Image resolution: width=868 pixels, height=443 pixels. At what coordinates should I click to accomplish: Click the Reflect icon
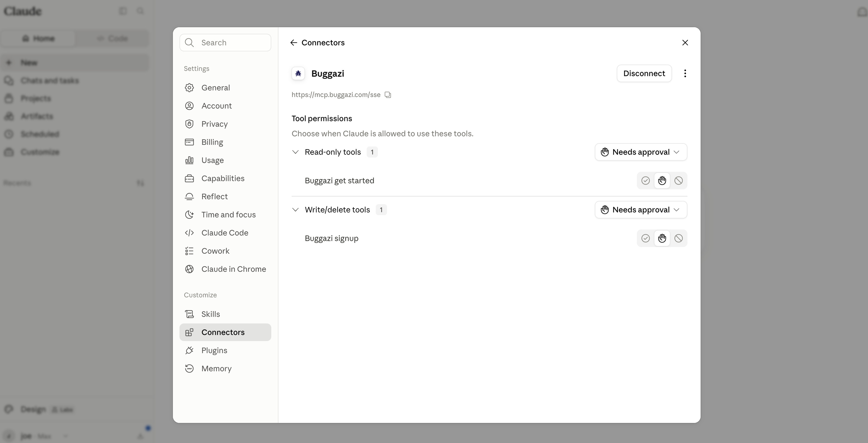[189, 197]
